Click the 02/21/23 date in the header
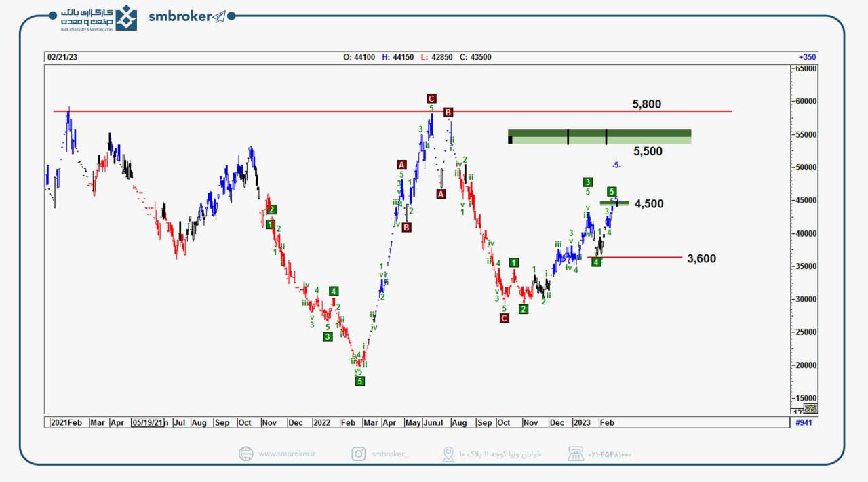Image resolution: width=868 pixels, height=482 pixels. pos(60,58)
